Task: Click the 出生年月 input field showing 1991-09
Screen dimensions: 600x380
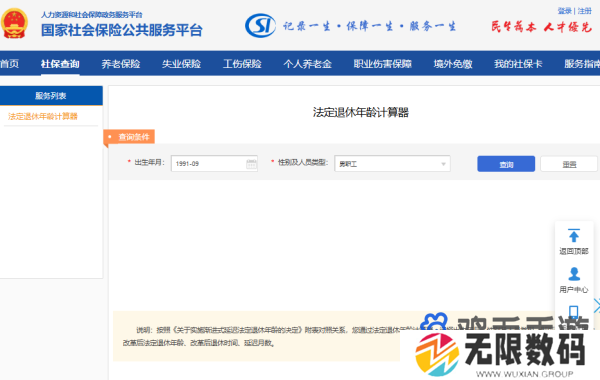Action: click(214, 164)
